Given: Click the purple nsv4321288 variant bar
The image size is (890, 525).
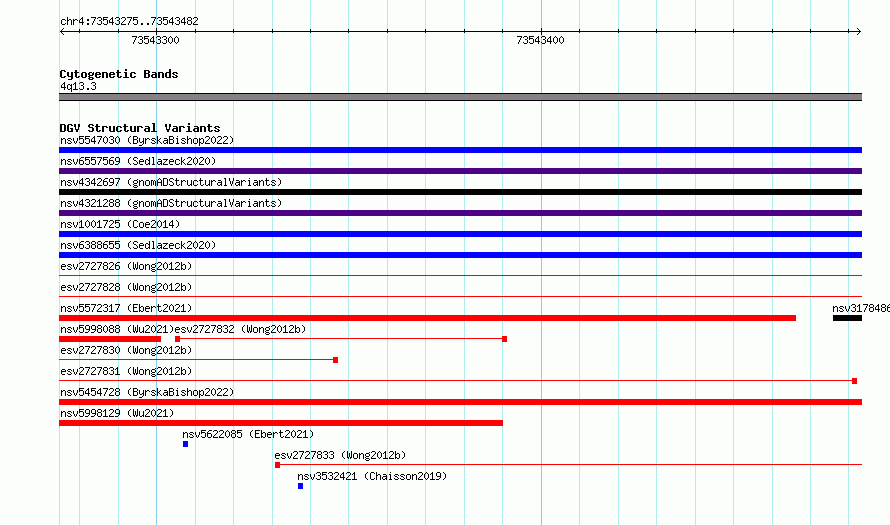Looking at the screenshot, I should (460, 213).
